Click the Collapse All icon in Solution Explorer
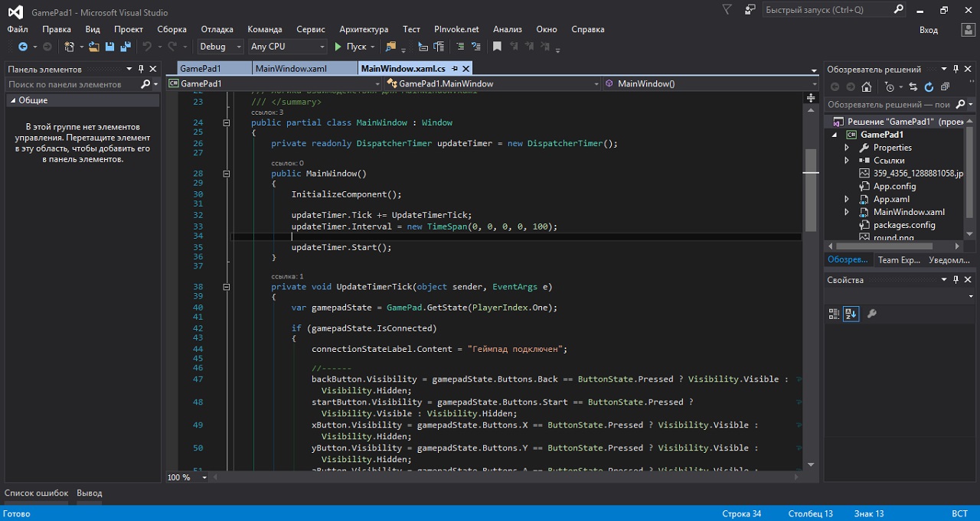The width and height of the screenshot is (980, 521). pyautogui.click(x=945, y=87)
